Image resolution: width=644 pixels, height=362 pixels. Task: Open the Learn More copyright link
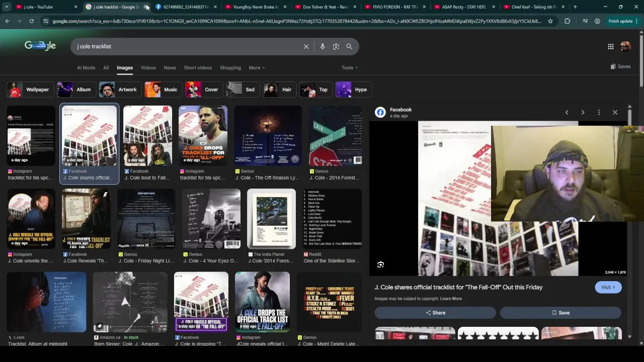(451, 299)
